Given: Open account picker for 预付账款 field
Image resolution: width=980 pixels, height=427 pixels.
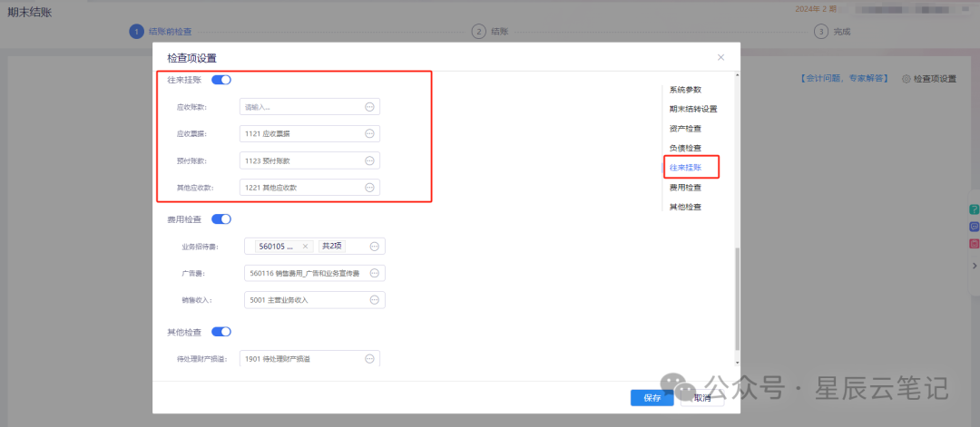Looking at the screenshot, I should pyautogui.click(x=369, y=160).
